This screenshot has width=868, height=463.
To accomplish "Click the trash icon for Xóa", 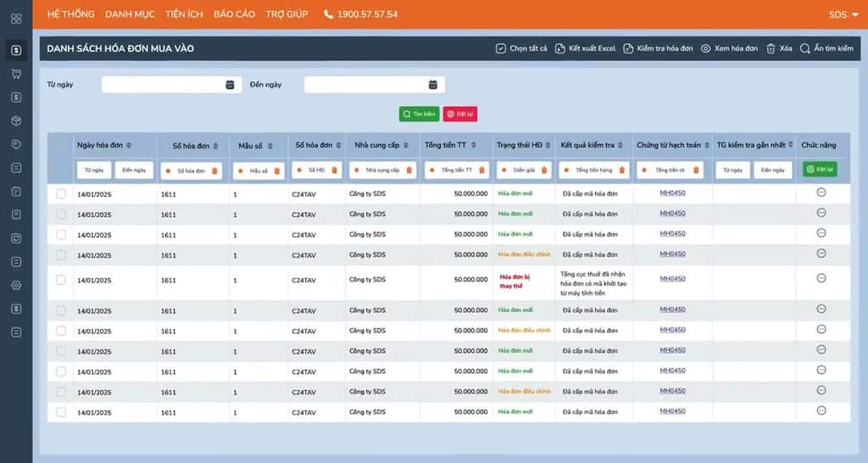I will pos(771,48).
